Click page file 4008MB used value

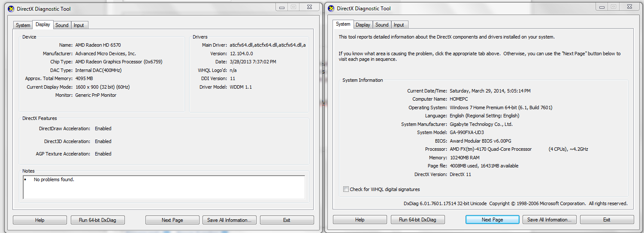coord(484,166)
